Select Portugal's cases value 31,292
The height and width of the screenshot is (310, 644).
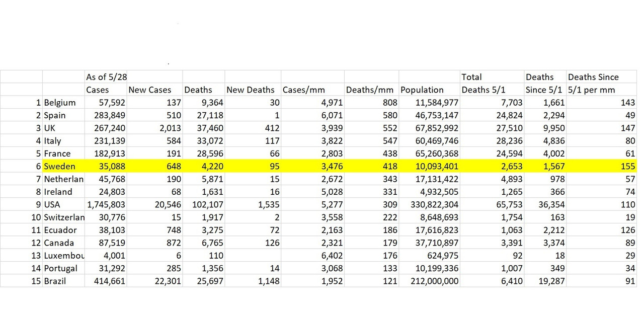pos(106,268)
